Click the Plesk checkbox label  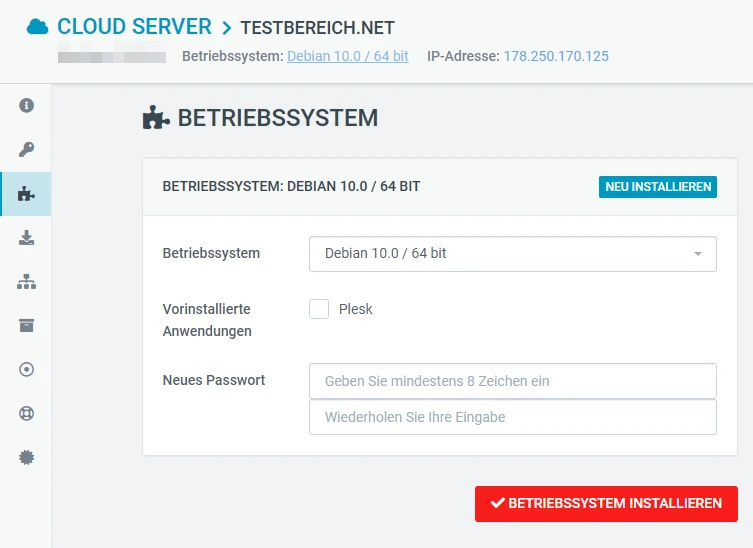(356, 309)
